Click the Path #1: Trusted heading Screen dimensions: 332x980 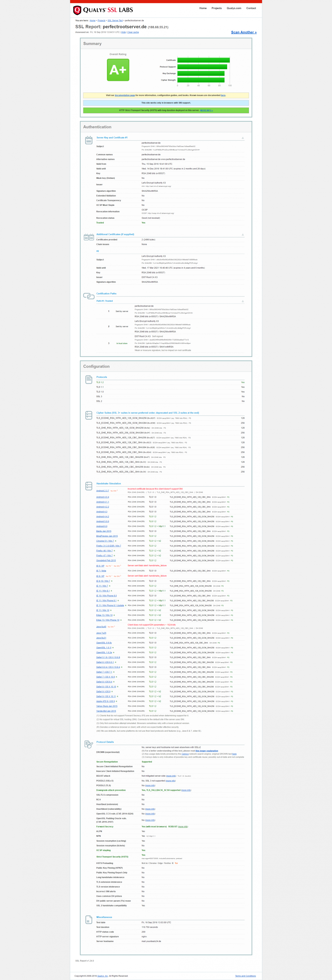click(x=104, y=301)
